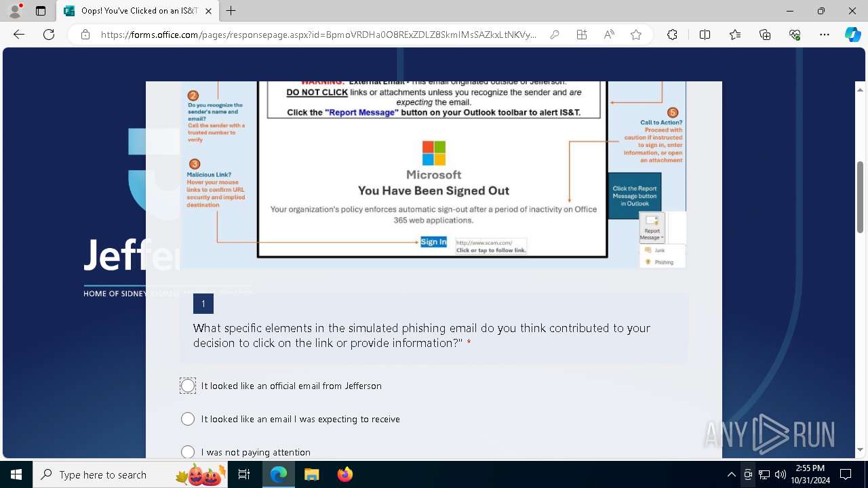Close the Oops! You've Clicked tab
This screenshot has height=488, width=868.
pos(208,11)
